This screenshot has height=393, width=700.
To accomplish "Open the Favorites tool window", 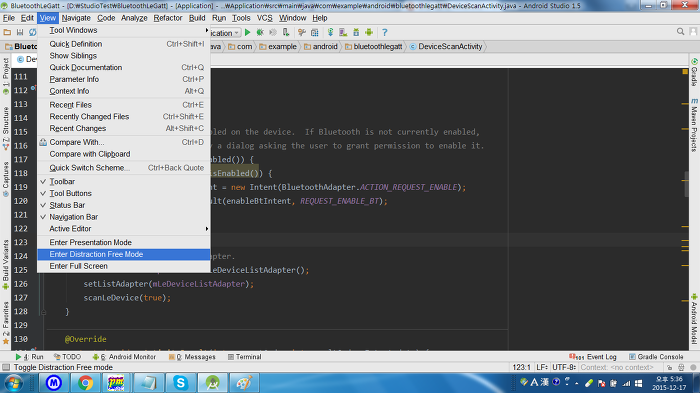I will 6,322.
